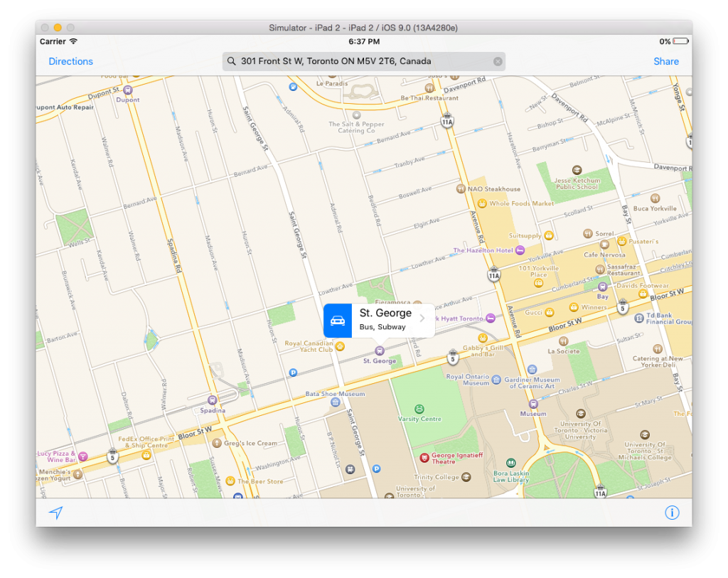Tap Td Bank Financial Group pin

tap(639, 318)
